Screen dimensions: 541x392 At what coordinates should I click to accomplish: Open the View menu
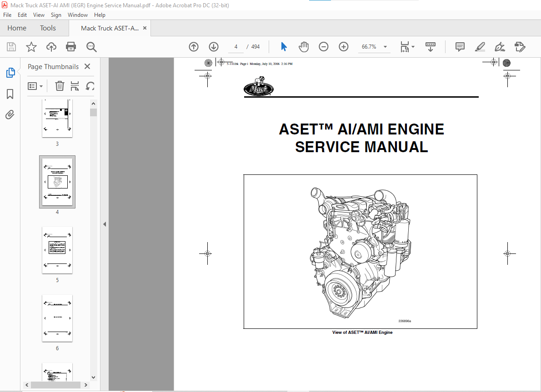(39, 15)
